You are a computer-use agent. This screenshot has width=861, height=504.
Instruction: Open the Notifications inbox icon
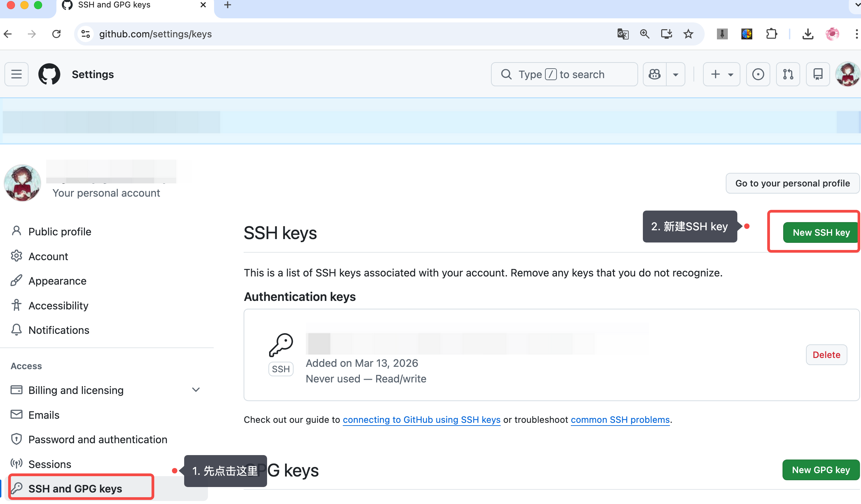[818, 74]
